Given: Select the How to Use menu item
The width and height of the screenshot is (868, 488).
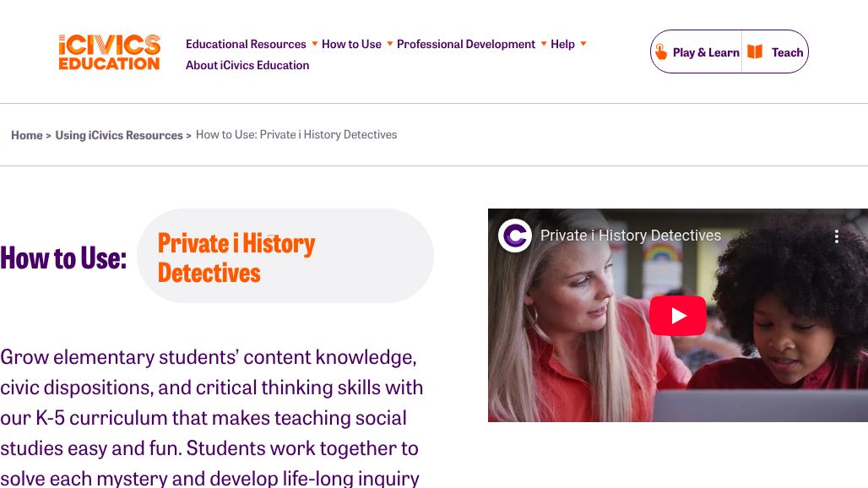Looking at the screenshot, I should click(351, 44).
